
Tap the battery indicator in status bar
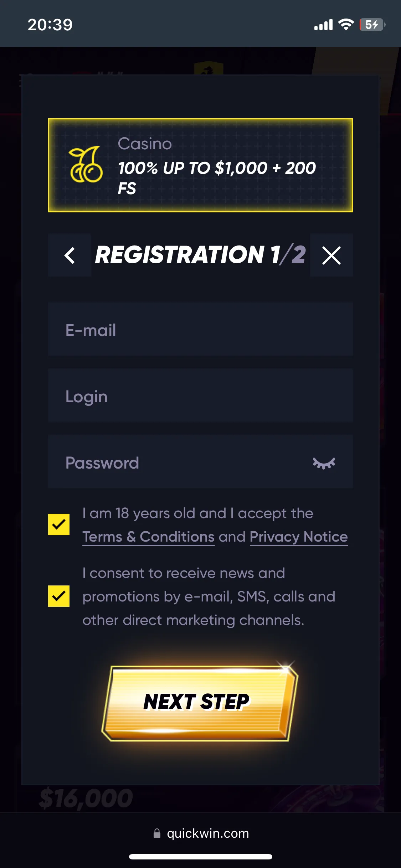372,25
